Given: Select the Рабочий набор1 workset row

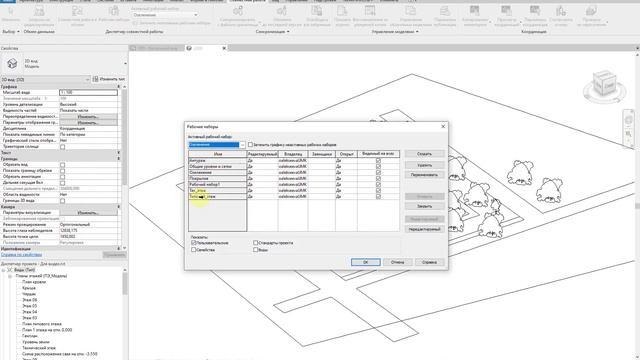Looking at the screenshot, I should tap(294, 184).
